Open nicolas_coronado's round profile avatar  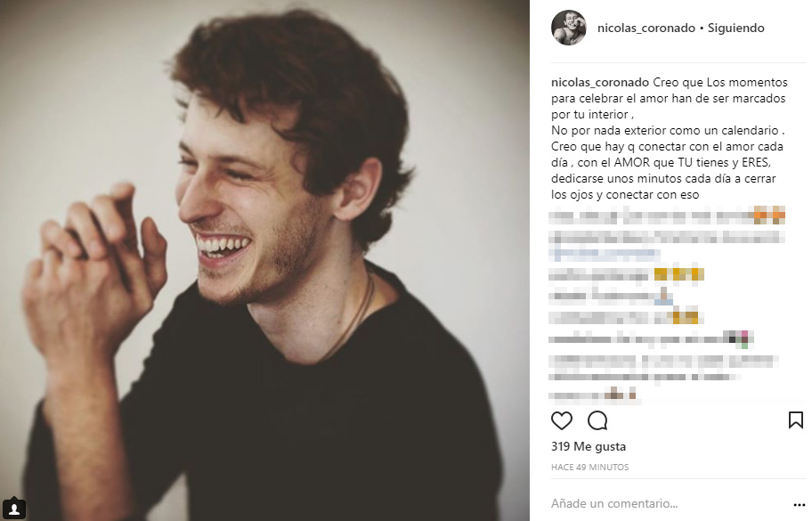tap(569, 28)
